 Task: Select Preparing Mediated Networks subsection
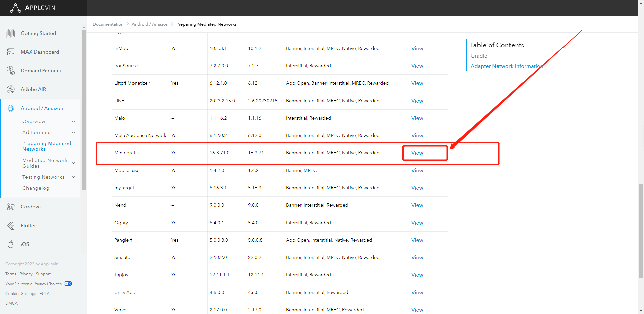point(47,146)
